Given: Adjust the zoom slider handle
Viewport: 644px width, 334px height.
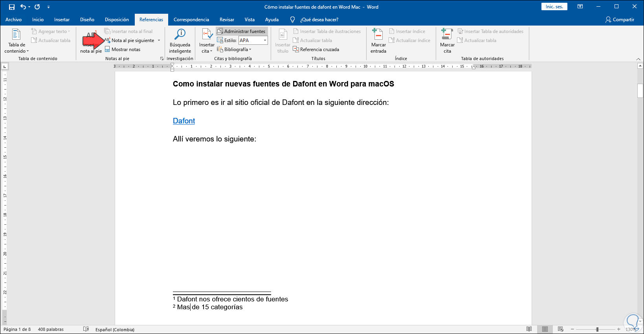Looking at the screenshot, I should (597, 329).
